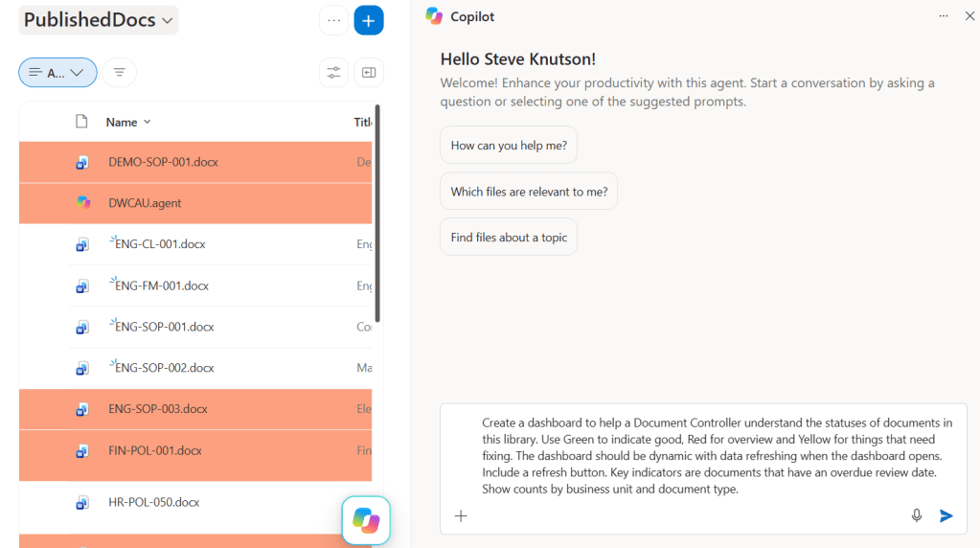Select 'Find files about a topic' suggestion

(509, 238)
